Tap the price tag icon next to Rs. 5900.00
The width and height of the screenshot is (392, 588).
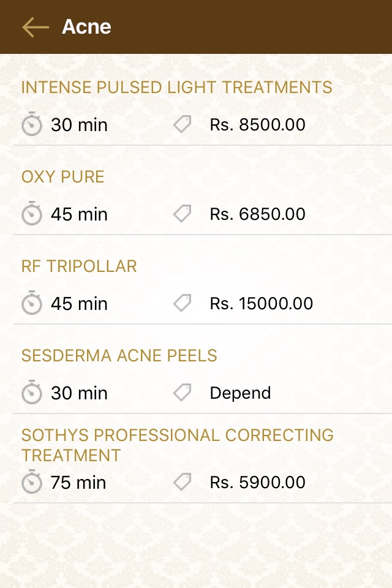point(182,482)
